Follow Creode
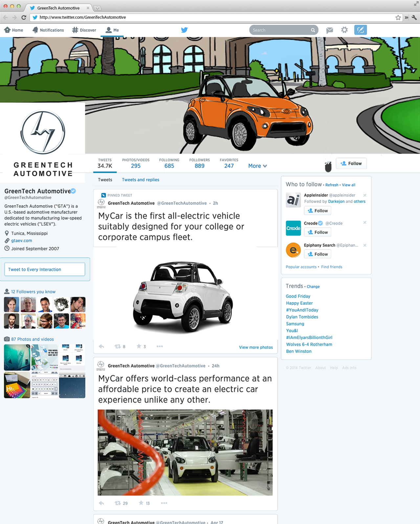Image resolution: width=420 pixels, height=524 pixels. pyautogui.click(x=318, y=232)
